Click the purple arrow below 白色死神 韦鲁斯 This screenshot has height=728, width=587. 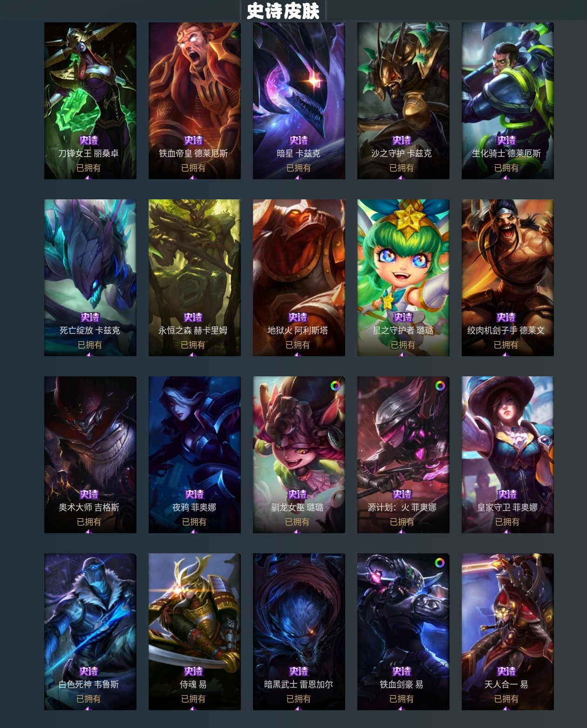tap(89, 708)
